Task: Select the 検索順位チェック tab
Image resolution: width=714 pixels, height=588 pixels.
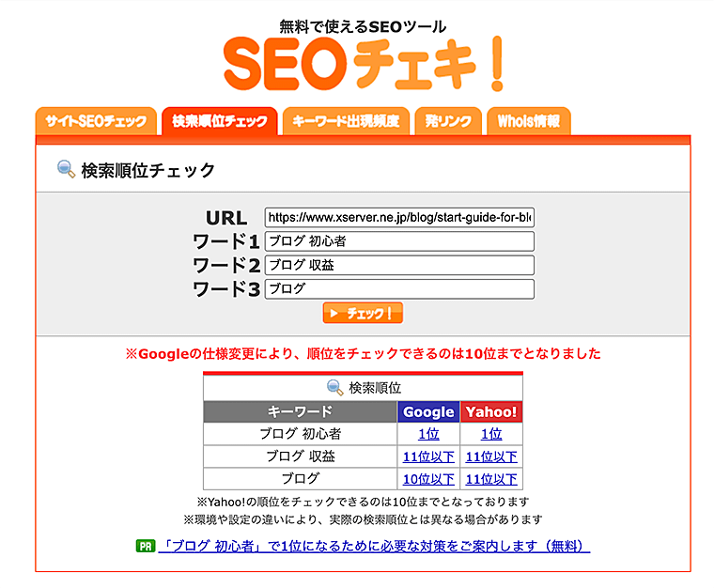Action: click(x=220, y=121)
